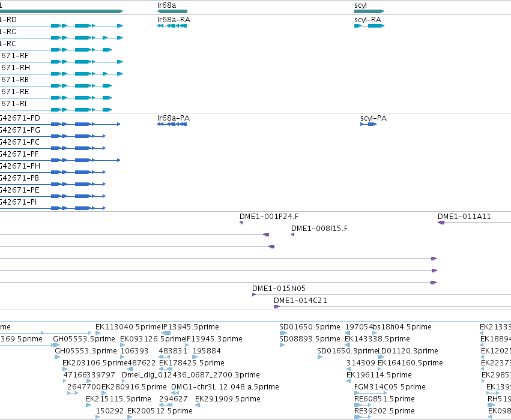The height and width of the screenshot is (420, 511).
Task: Click the 671-RH transcript label
Action: coord(16,68)
